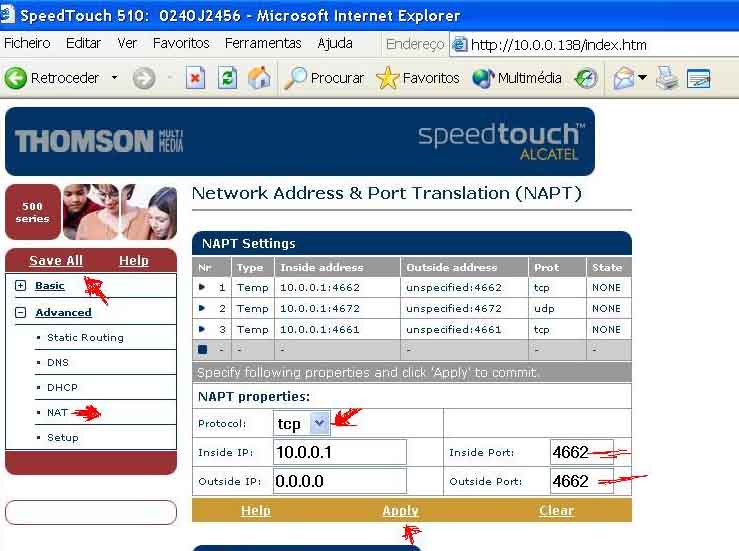Click the Inside IP input field
Image resolution: width=739 pixels, height=551 pixels.
click(340, 452)
